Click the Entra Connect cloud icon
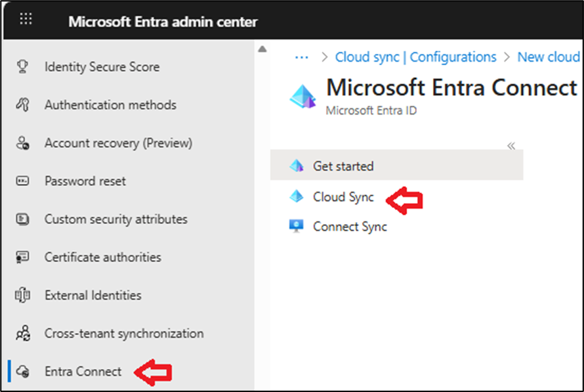The image size is (584, 392). click(x=22, y=371)
